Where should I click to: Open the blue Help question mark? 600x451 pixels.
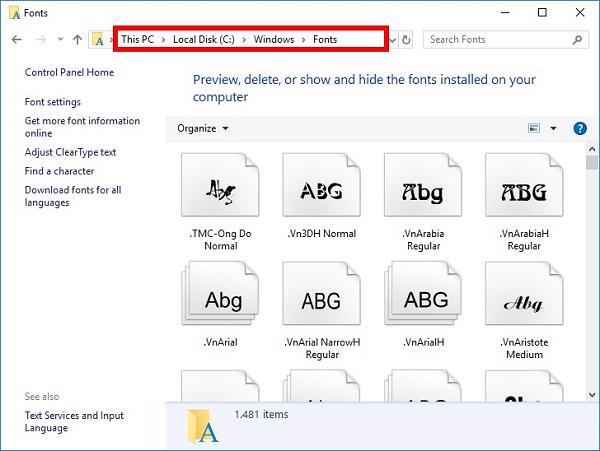click(580, 129)
